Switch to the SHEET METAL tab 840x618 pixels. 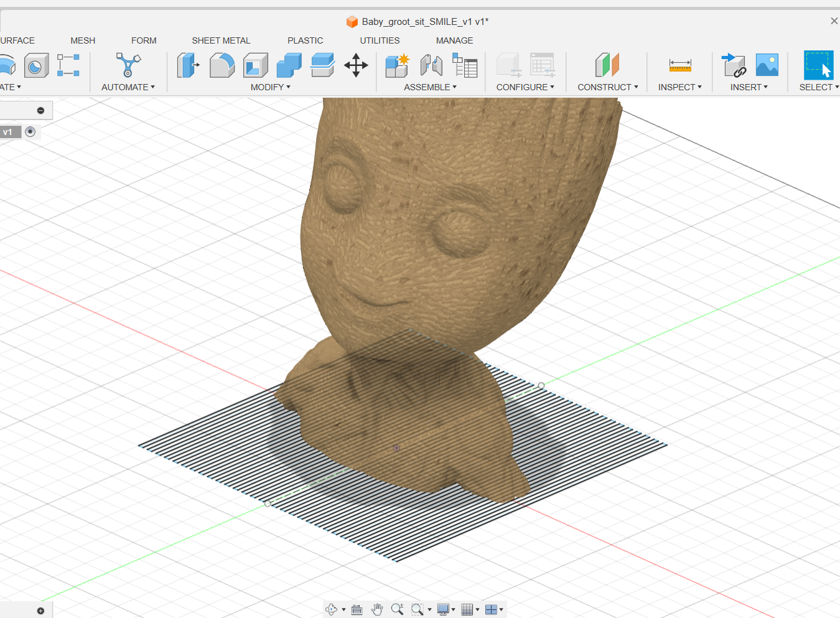221,40
